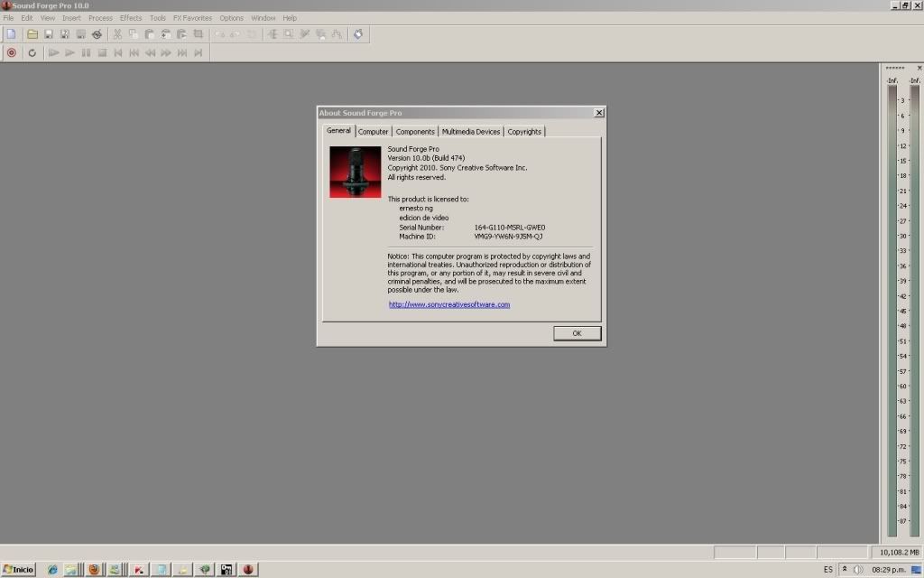
Task: Click the left channel peak meter bar
Action: pos(892,311)
